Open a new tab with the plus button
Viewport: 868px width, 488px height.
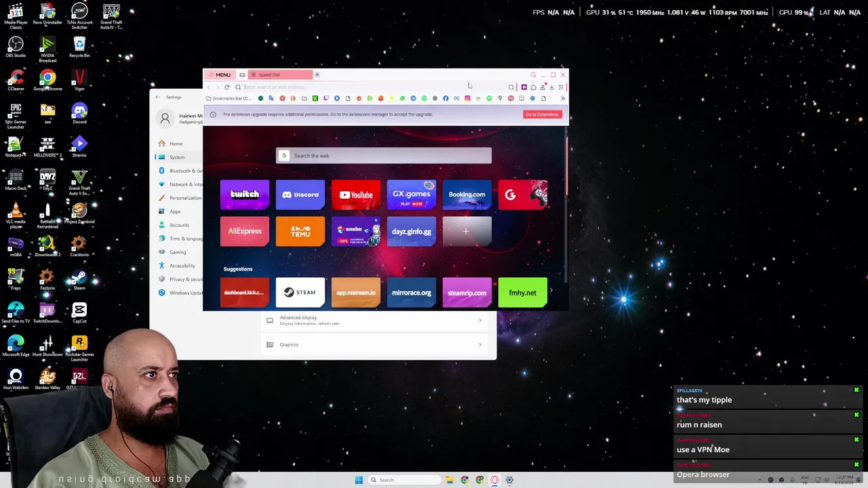tap(317, 75)
